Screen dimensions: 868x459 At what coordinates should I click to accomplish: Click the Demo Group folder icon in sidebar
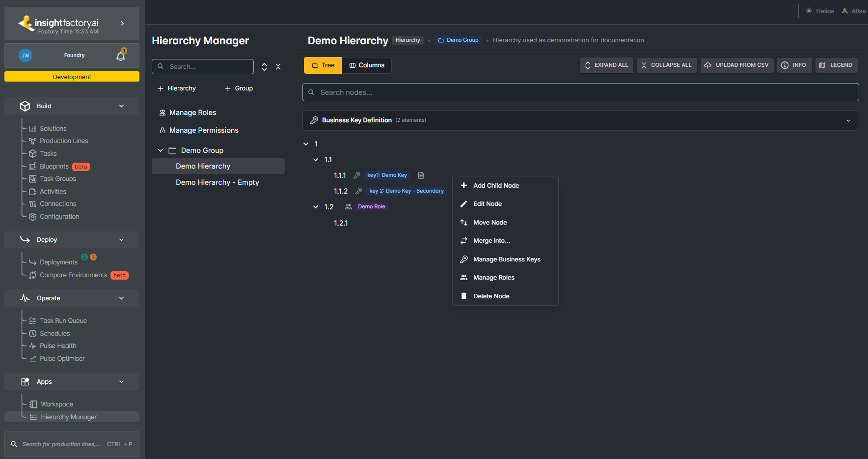172,150
